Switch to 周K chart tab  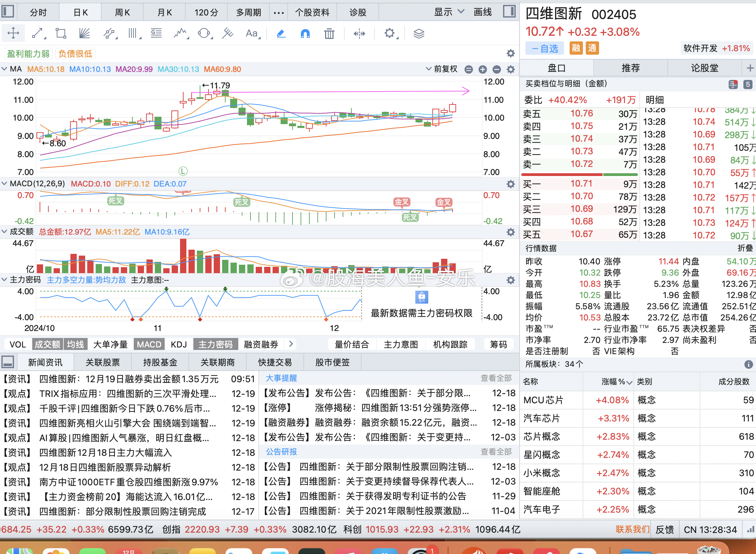pyautogui.click(x=122, y=13)
